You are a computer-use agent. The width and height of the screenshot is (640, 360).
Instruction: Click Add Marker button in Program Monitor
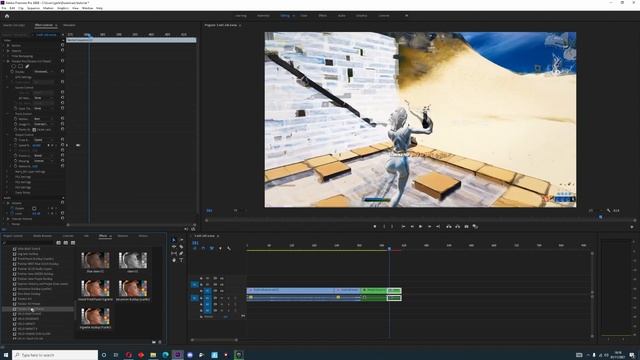coord(375,226)
